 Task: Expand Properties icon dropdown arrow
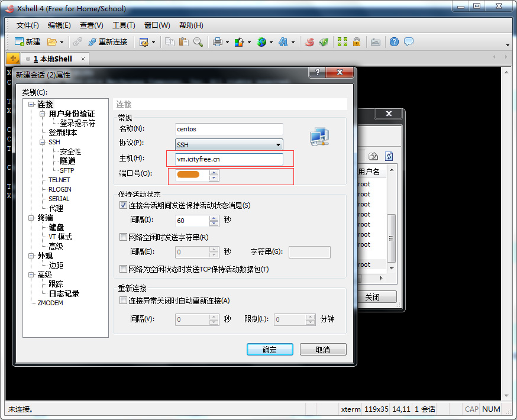coord(154,42)
